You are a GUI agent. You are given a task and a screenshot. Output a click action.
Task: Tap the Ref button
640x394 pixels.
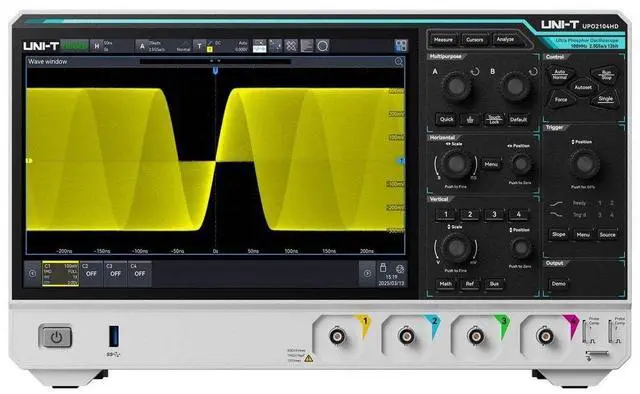click(x=470, y=284)
